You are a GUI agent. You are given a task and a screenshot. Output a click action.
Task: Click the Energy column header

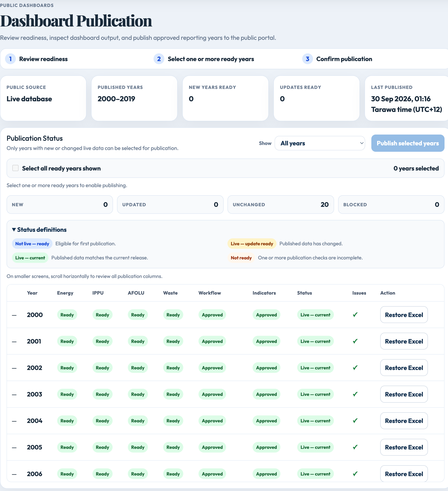tap(65, 293)
